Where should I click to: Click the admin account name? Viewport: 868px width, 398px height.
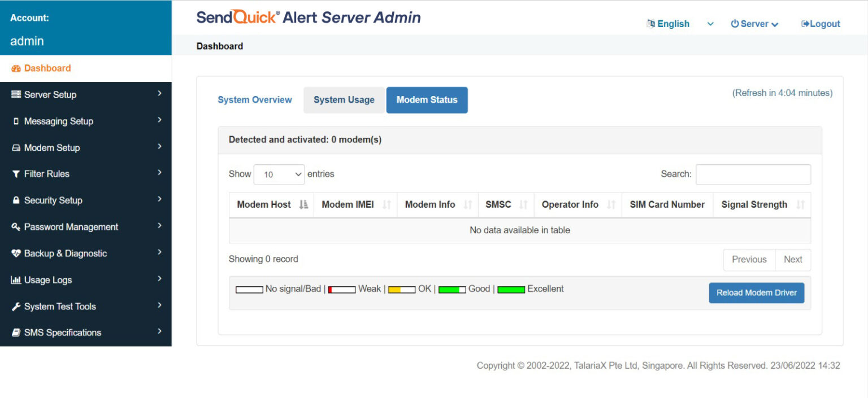coord(27,41)
